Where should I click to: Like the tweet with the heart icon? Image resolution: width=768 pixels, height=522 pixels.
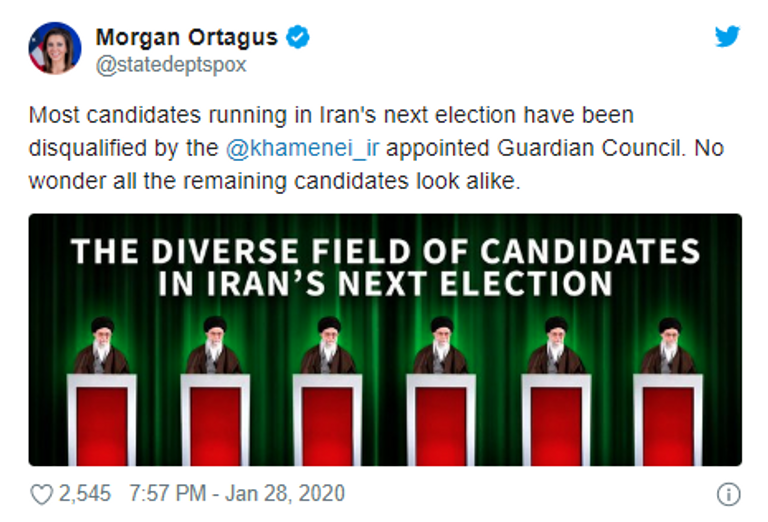pos(41,494)
